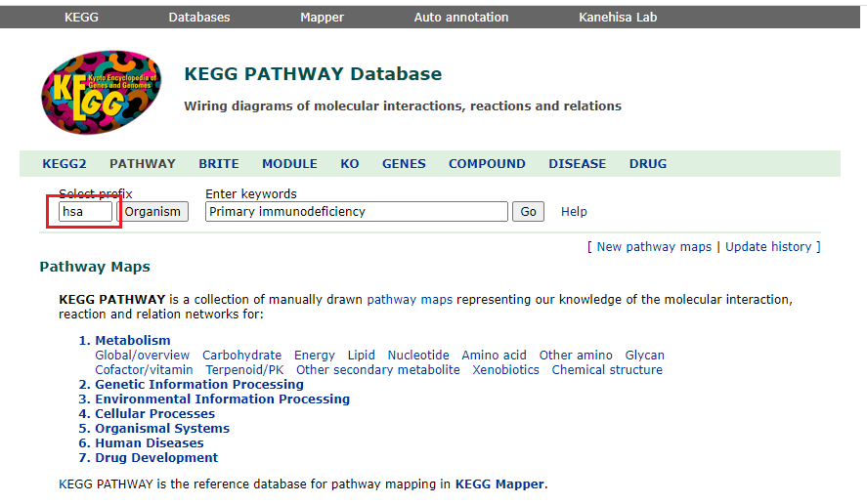Screen dimensions: 867x504
Task: Switch to the MODULE tab
Action: pos(289,163)
